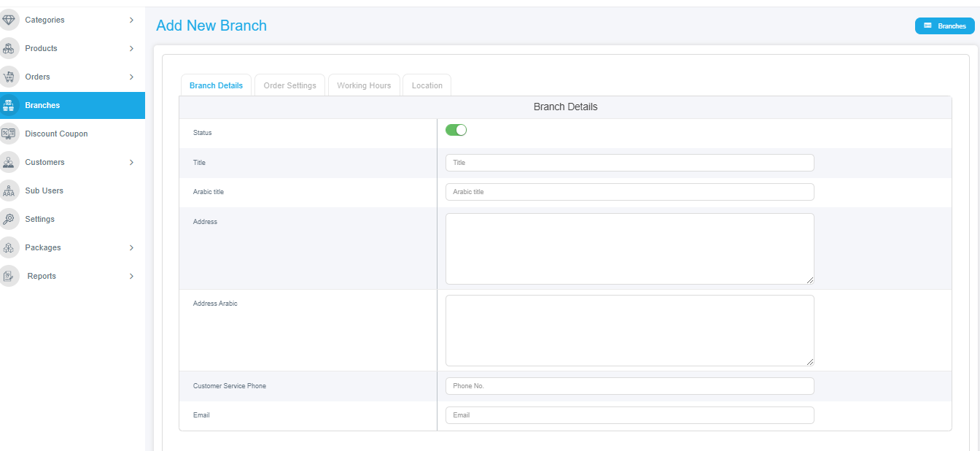Click inside the Address Arabic text area

(629, 330)
